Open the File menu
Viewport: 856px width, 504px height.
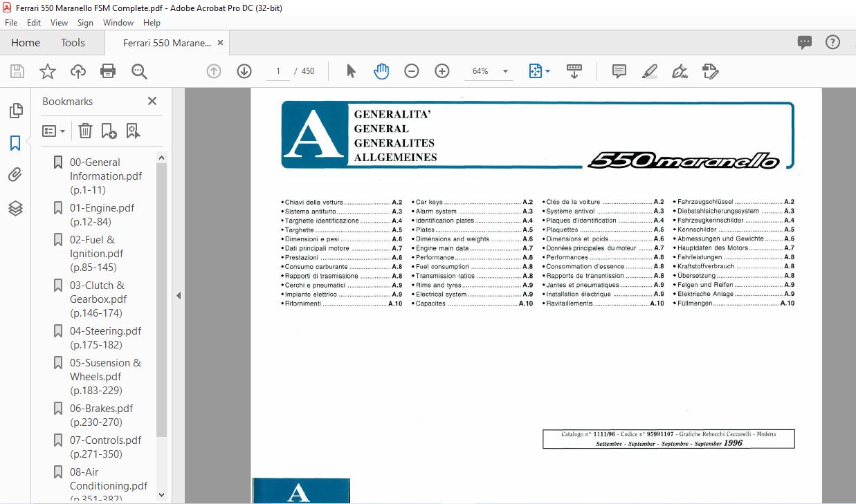pos(11,22)
